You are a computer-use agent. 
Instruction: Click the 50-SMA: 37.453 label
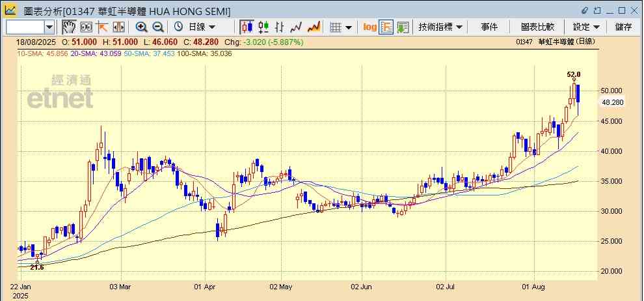point(148,53)
